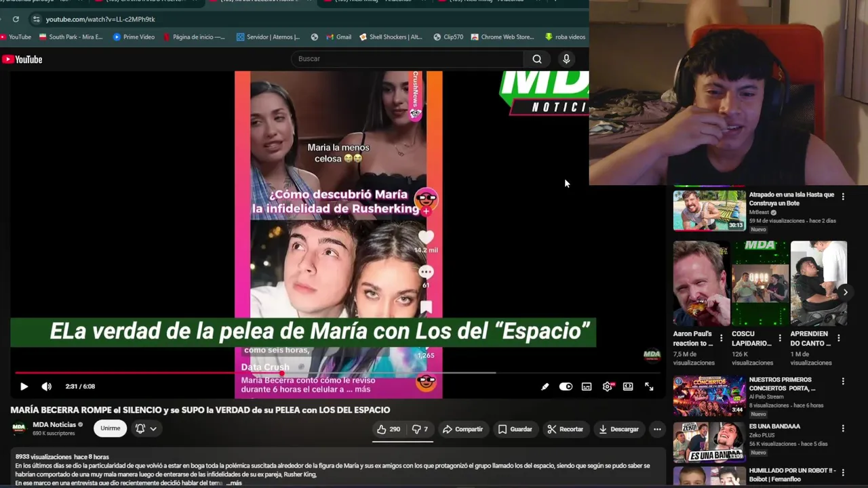Open NUESTROS PRIMEROS CONCIERTOS video thumbnail
Viewport: 868px width, 488px height.
point(709,396)
